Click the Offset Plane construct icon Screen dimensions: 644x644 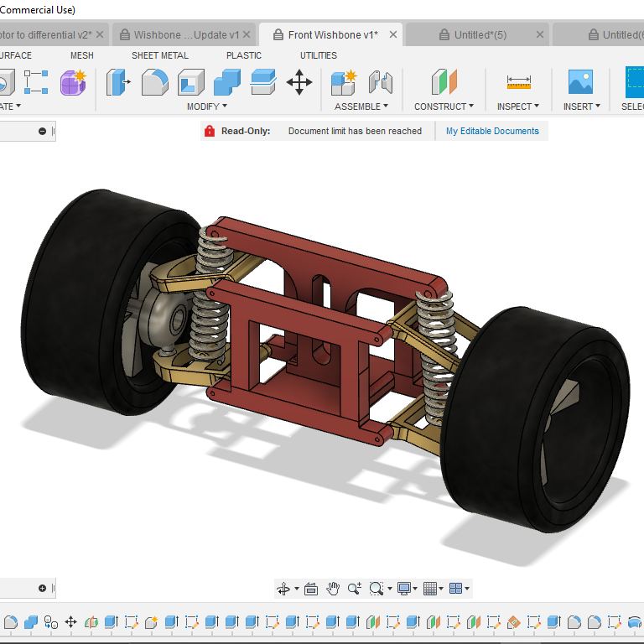pyautogui.click(x=444, y=81)
